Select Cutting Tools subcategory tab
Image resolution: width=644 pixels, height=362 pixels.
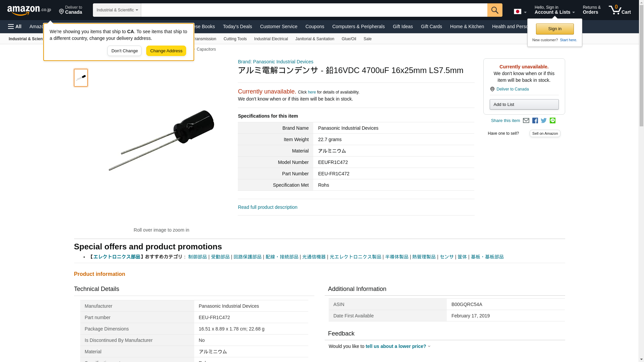235,39
